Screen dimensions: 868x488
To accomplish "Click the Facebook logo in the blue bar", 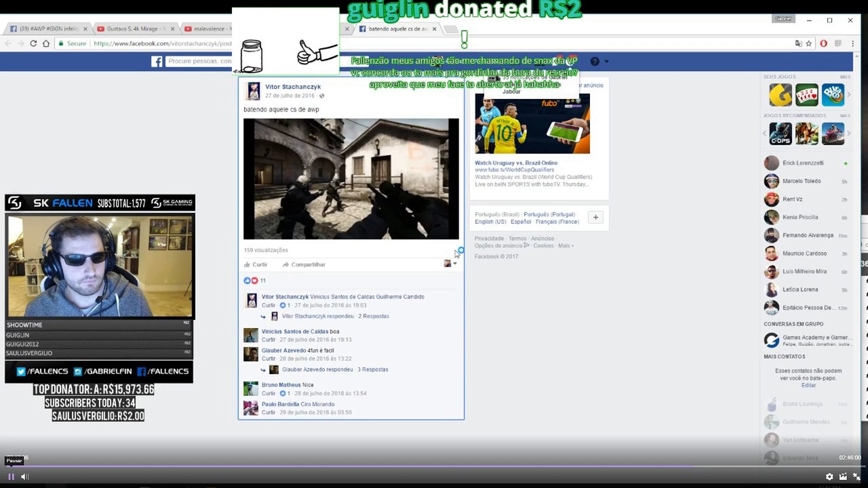I will click(x=157, y=62).
